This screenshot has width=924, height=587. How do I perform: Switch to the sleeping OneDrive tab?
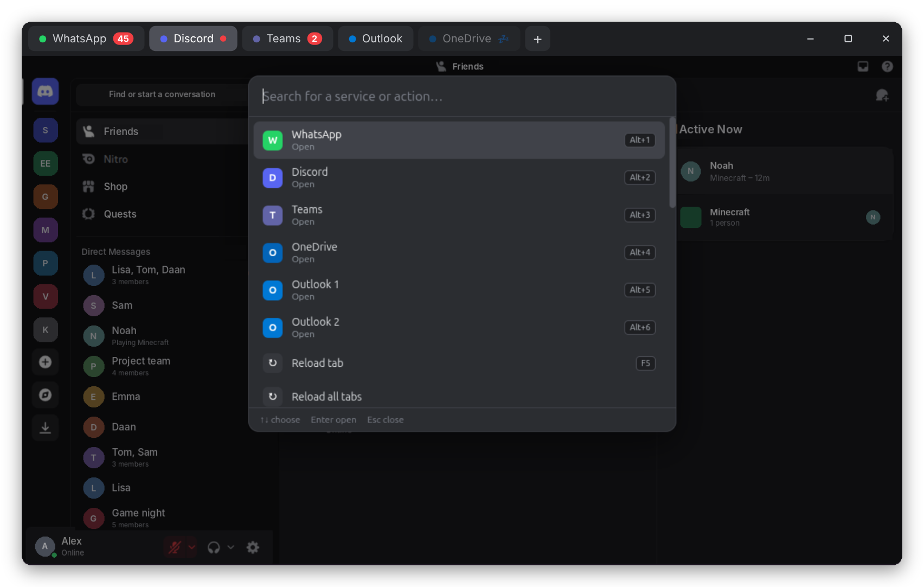(469, 39)
